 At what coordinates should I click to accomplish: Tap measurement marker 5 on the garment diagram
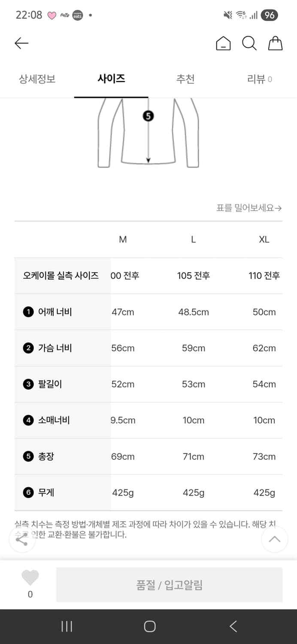(x=148, y=116)
